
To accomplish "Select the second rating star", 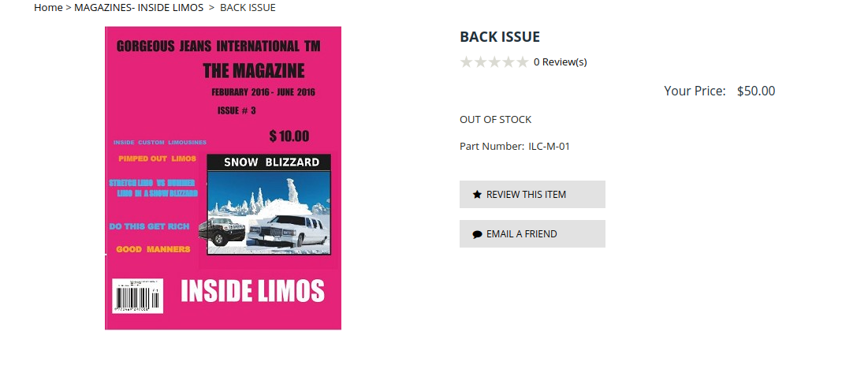I will point(480,62).
